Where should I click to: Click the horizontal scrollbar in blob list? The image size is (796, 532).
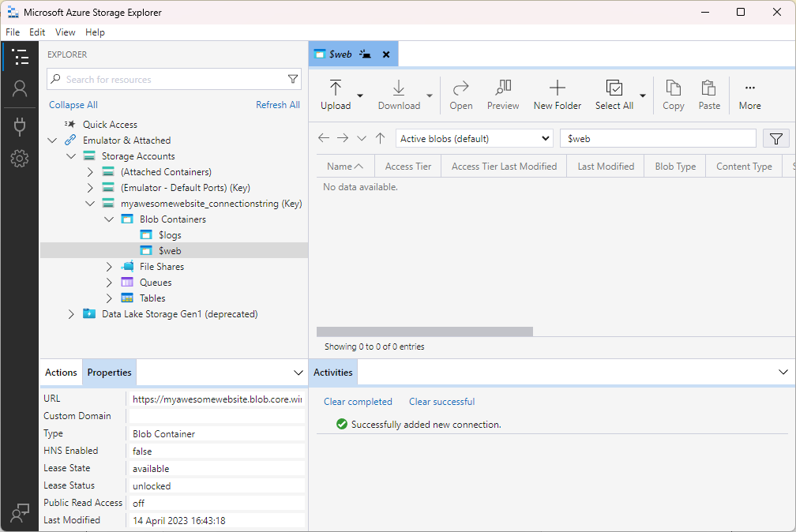(424, 332)
